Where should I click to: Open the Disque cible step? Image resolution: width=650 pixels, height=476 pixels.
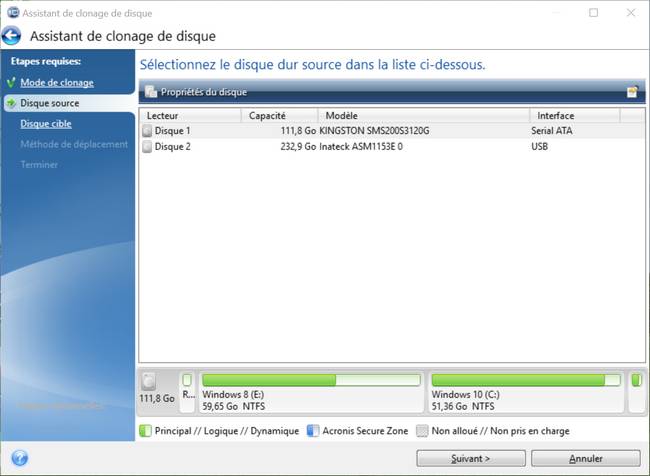point(46,124)
